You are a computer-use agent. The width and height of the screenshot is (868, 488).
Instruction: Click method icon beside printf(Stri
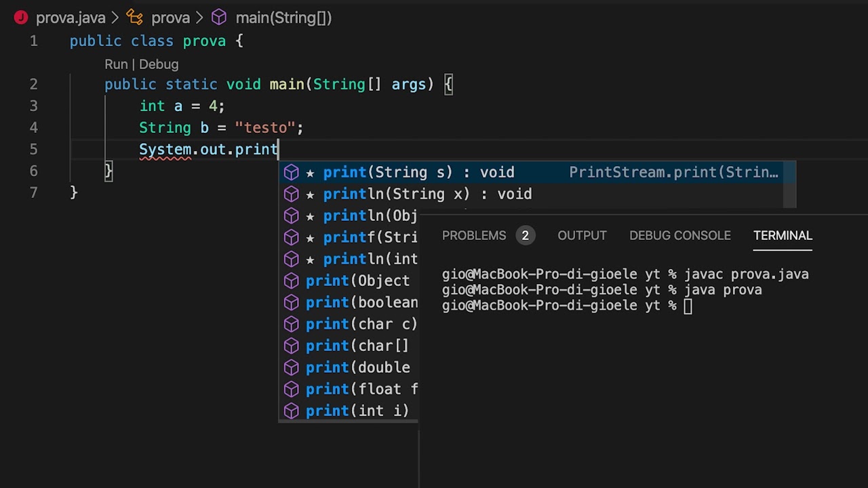click(x=292, y=237)
